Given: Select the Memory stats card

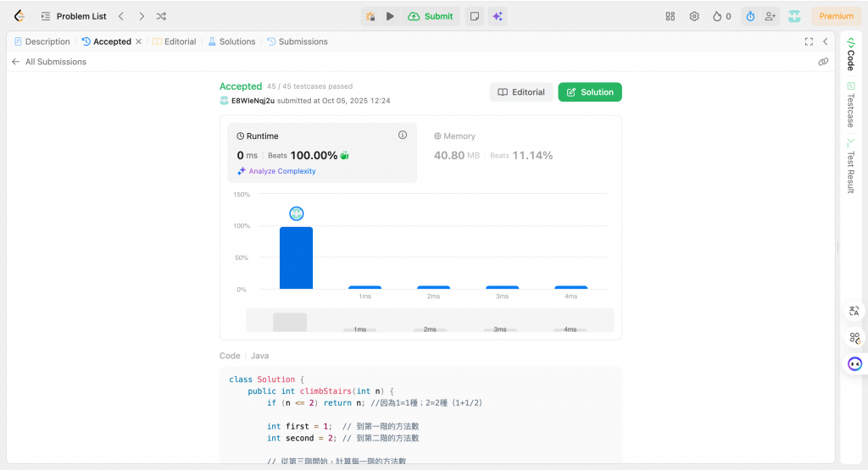Looking at the screenshot, I should (520, 152).
